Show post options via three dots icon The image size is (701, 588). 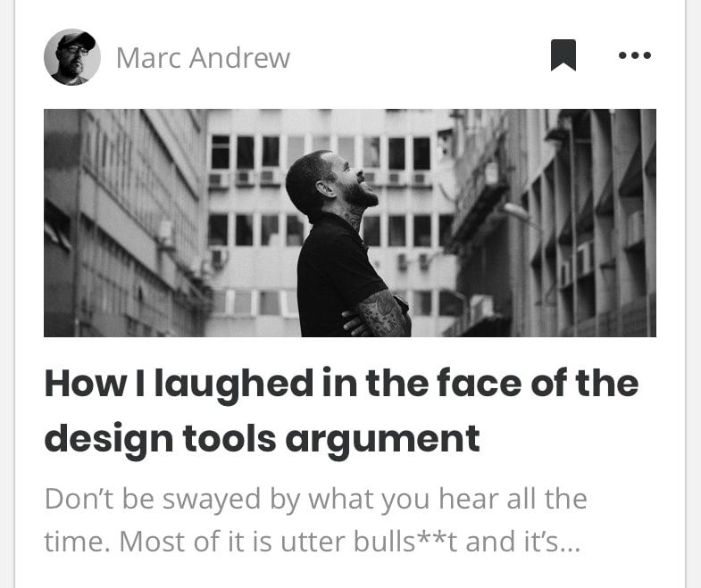coord(634,55)
